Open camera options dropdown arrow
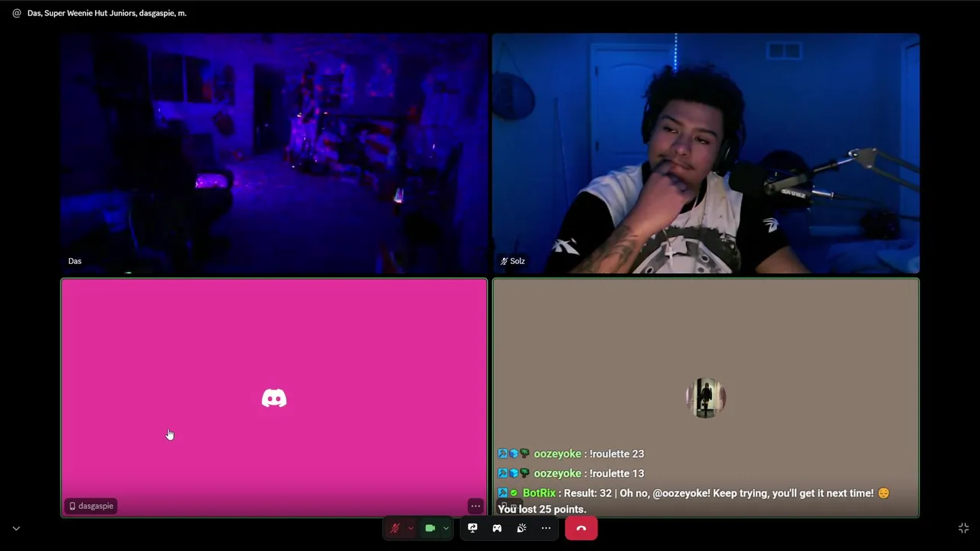This screenshot has height=551, width=980. click(446, 528)
